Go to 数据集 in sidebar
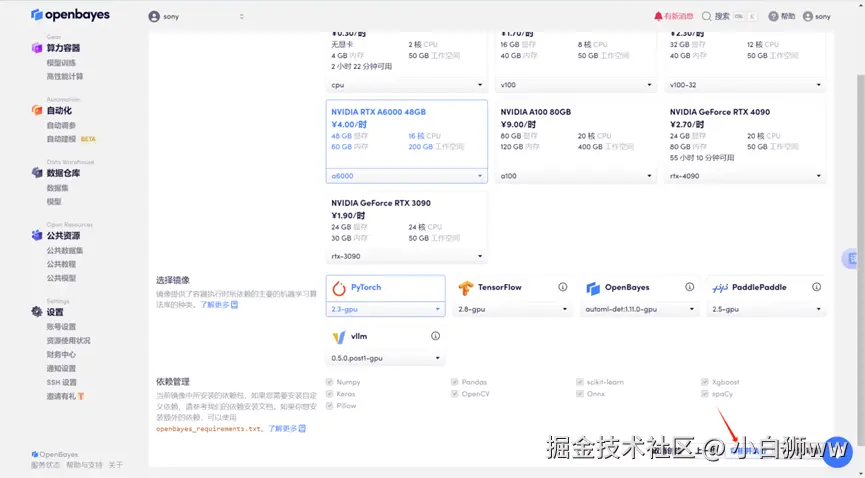 pyautogui.click(x=57, y=188)
